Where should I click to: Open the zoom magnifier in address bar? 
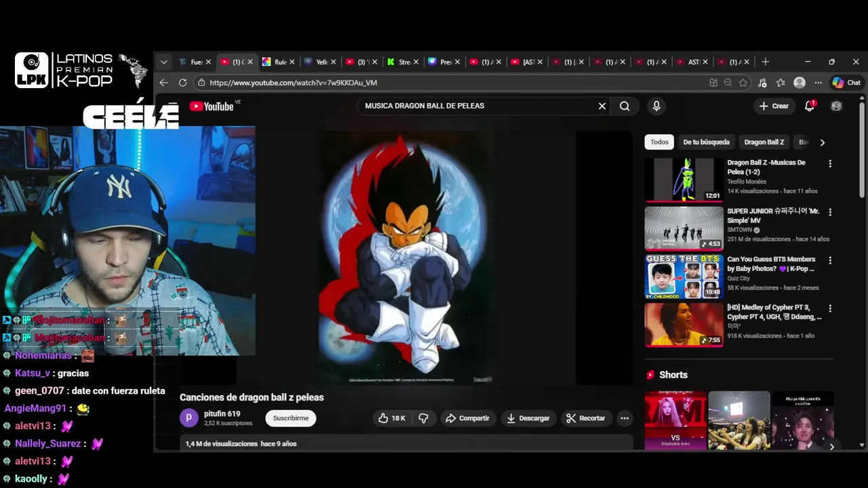click(x=728, y=83)
